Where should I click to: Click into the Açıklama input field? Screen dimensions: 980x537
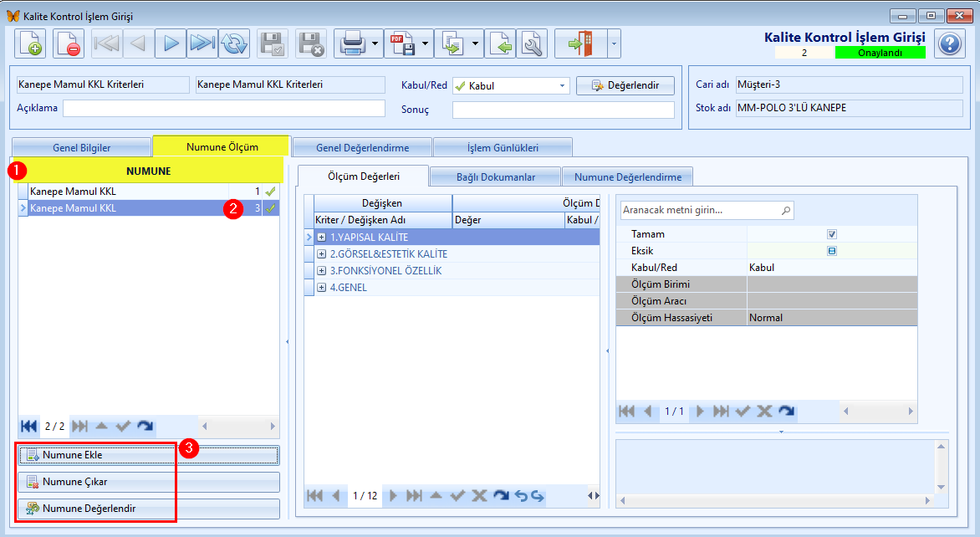[x=224, y=108]
